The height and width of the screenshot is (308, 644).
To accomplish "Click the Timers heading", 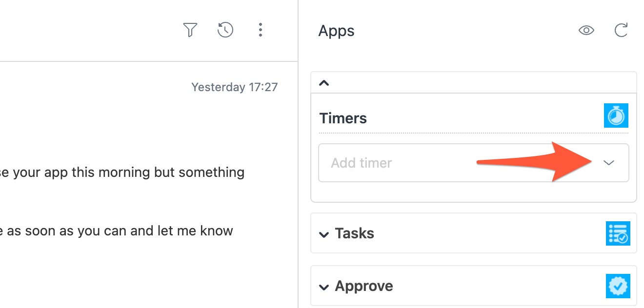I will (343, 118).
